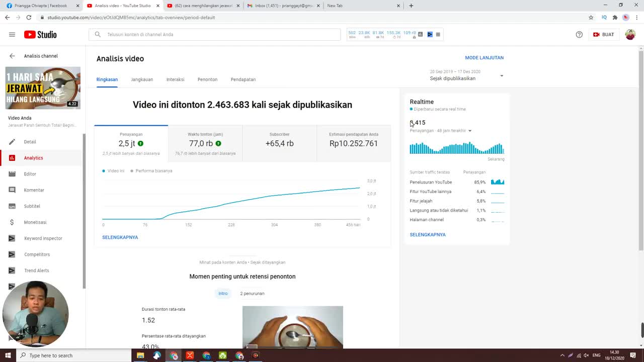Screen dimensions: 644x362
Task: Click the ENG language indicator
Action: click(x=596, y=355)
